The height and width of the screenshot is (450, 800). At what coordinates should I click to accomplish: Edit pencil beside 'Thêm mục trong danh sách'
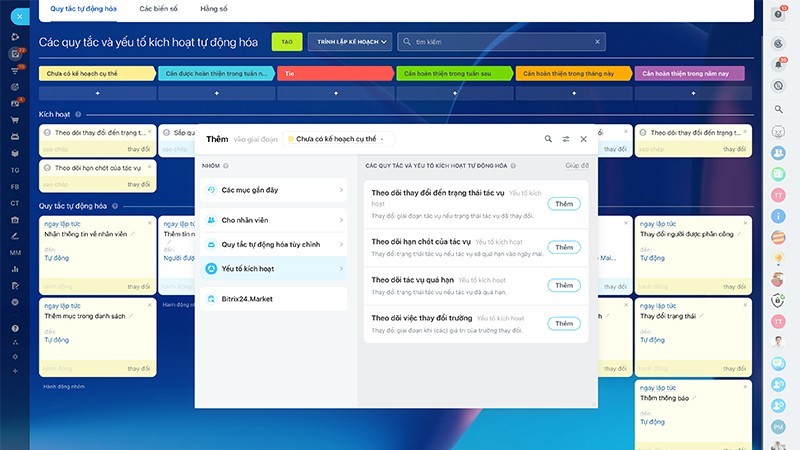coord(131,316)
